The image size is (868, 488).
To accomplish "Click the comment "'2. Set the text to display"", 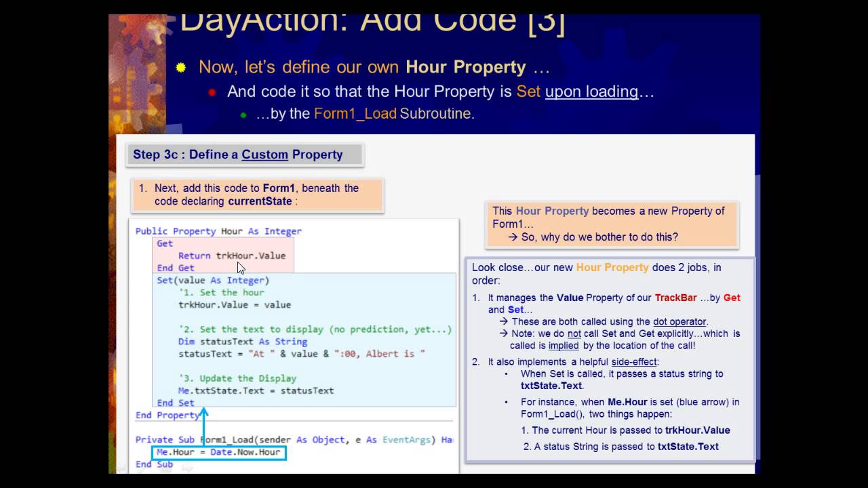I will pyautogui.click(x=315, y=329).
